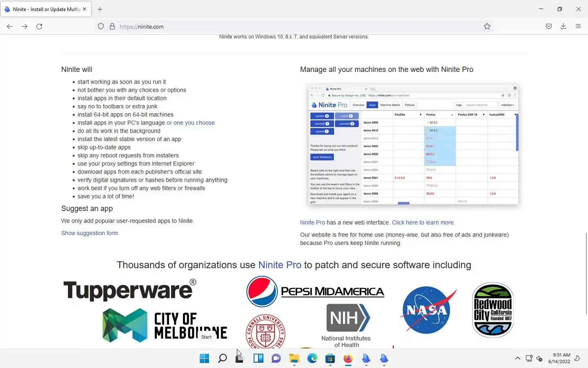
Task: Click 'Show suggestion form' link
Action: click(89, 233)
